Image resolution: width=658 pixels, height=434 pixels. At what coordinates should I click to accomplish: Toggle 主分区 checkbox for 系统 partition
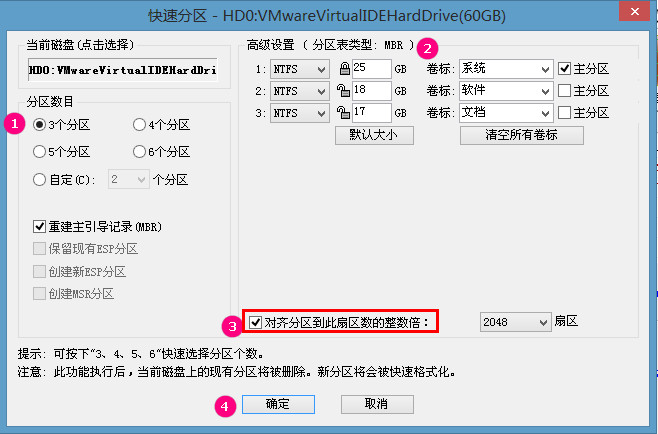pos(564,68)
